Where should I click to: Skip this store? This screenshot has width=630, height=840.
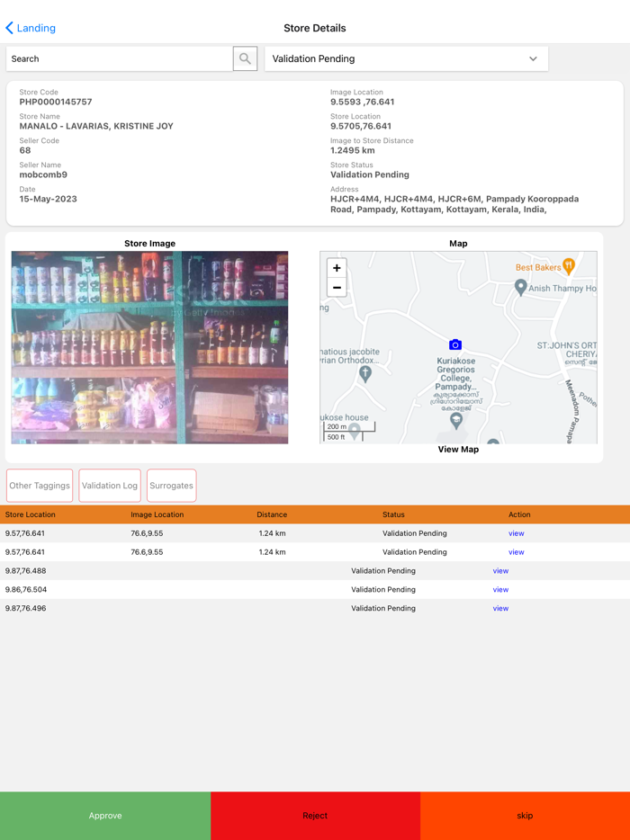[525, 816]
